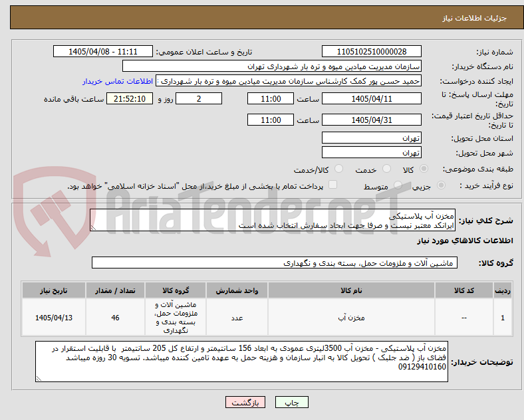
Task: Click the remaining days field showing 2
Action: (199, 99)
